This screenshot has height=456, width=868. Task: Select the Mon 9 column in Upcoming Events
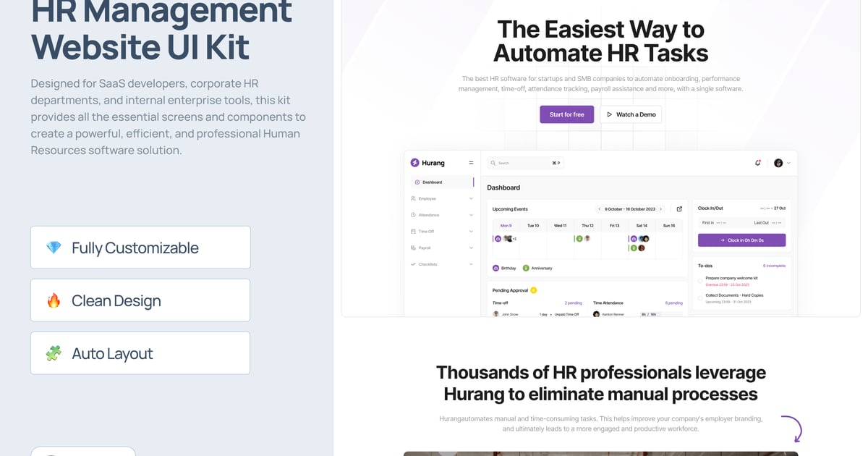(506, 226)
